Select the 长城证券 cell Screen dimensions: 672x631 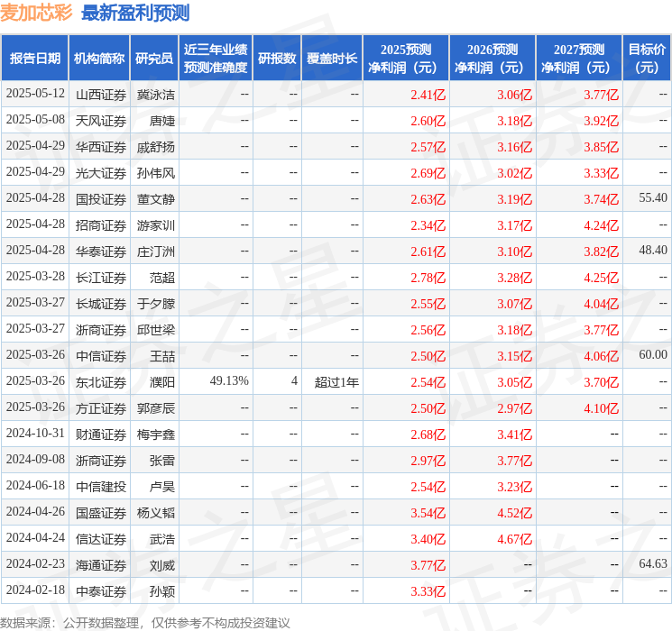[101, 304]
